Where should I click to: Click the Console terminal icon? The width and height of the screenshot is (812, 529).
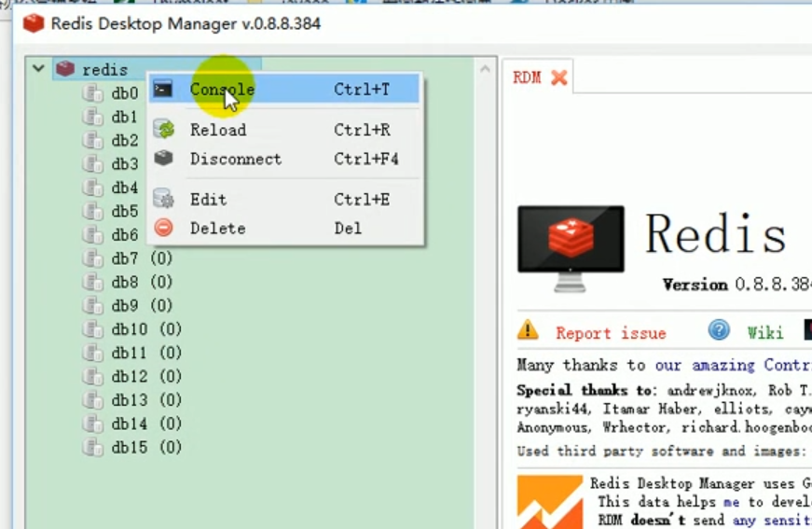click(x=162, y=90)
